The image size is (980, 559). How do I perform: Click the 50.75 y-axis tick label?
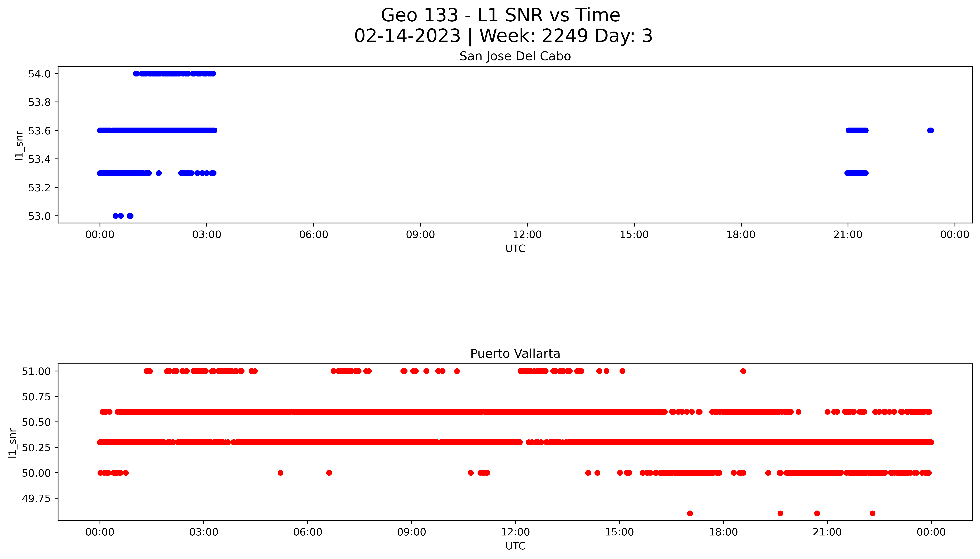pos(37,397)
